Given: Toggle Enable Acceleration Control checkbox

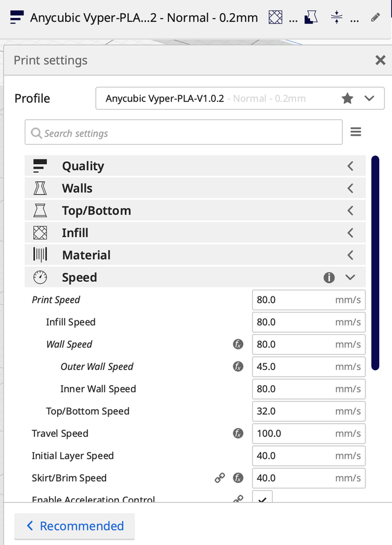Looking at the screenshot, I should 262,499.
